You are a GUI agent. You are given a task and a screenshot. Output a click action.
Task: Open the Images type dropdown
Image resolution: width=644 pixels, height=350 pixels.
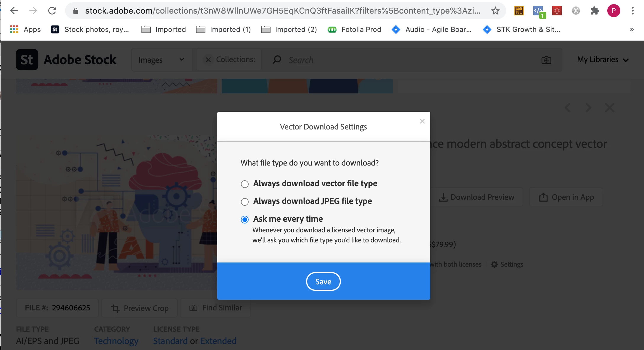[161, 60]
